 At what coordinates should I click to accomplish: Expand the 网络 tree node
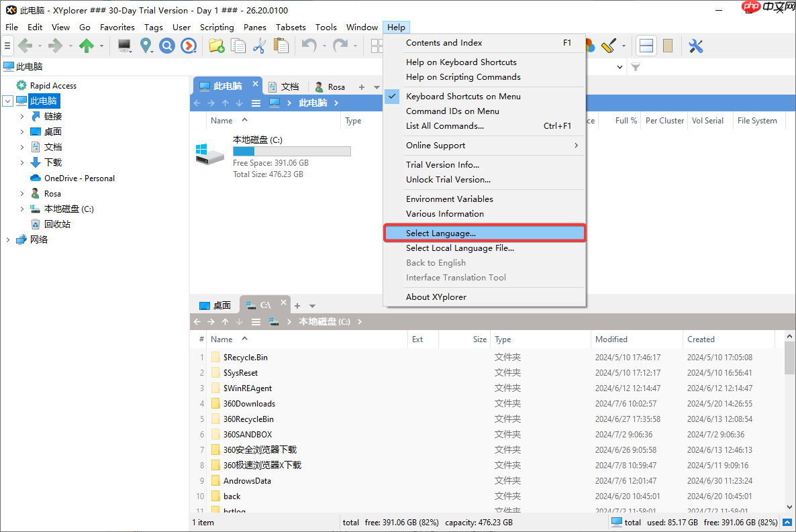click(7, 240)
